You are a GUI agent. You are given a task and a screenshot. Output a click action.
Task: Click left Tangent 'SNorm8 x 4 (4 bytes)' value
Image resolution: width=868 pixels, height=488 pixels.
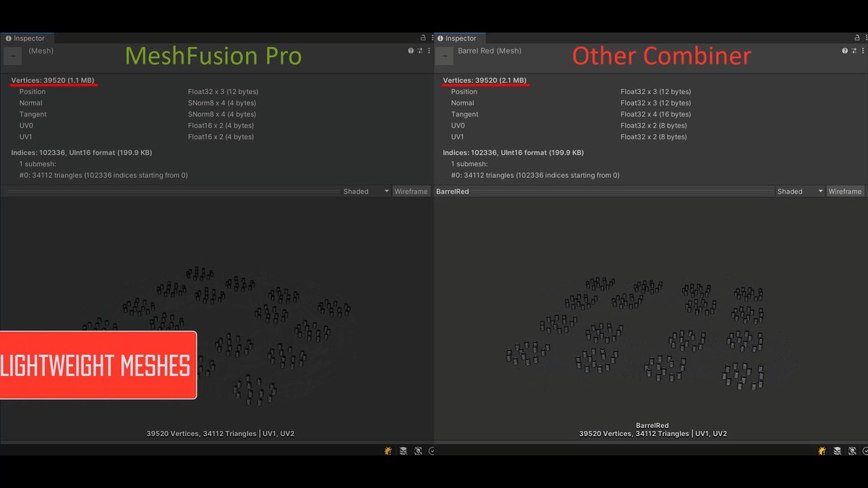pyautogui.click(x=222, y=114)
